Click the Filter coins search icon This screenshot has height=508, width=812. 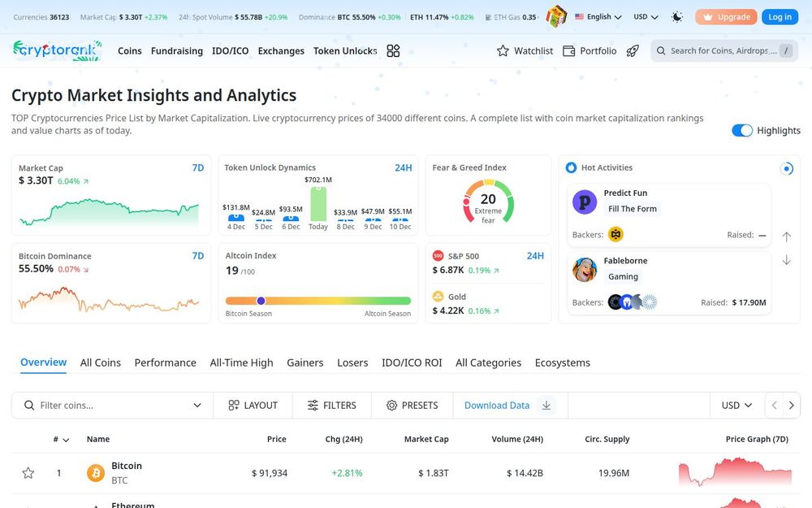[29, 406]
